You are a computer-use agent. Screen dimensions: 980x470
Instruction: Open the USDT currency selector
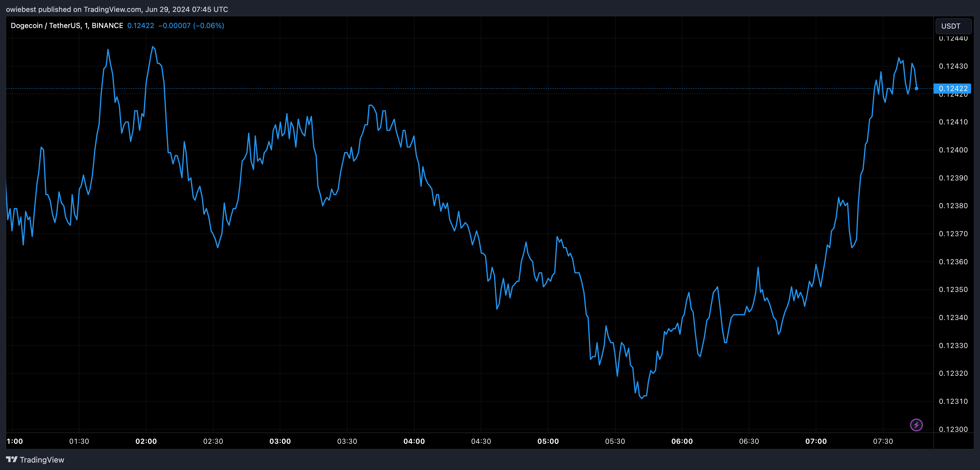pyautogui.click(x=953, y=26)
